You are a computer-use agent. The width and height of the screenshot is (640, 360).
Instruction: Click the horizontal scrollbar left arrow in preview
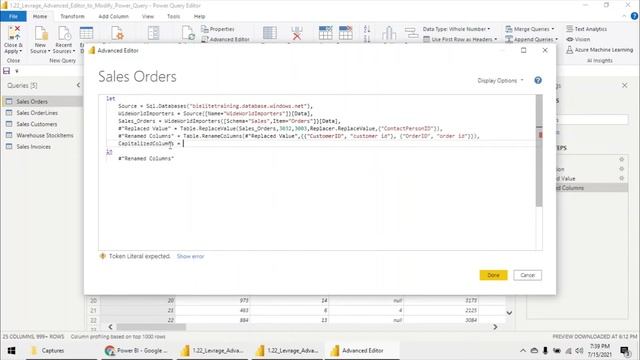(x=110, y=327)
